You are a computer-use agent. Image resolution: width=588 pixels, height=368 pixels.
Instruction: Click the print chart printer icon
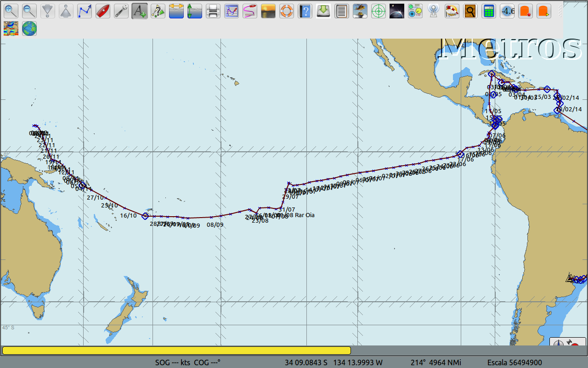point(213,11)
